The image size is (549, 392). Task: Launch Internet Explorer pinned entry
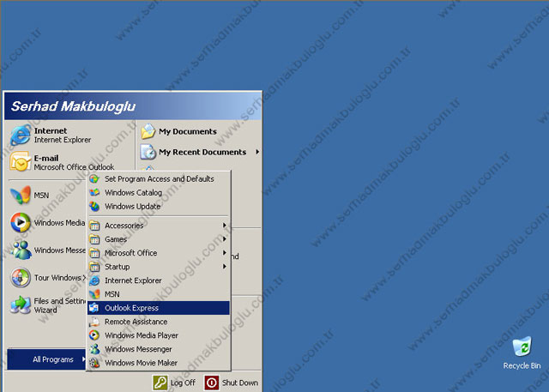point(70,136)
